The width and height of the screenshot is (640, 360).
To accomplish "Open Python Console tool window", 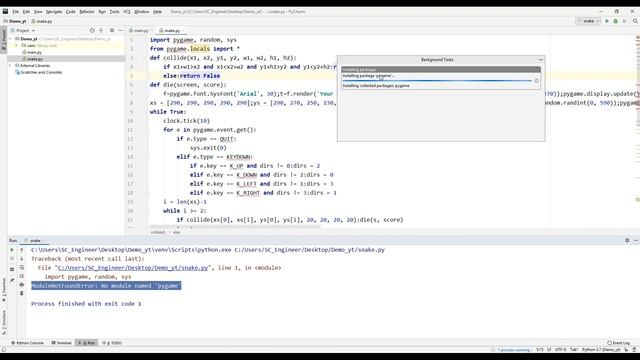I will [x=28, y=343].
